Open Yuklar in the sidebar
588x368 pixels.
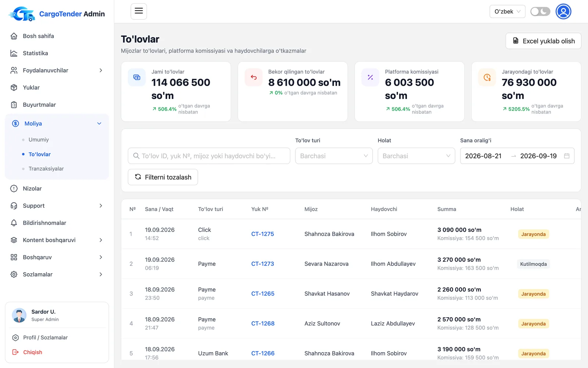click(31, 88)
